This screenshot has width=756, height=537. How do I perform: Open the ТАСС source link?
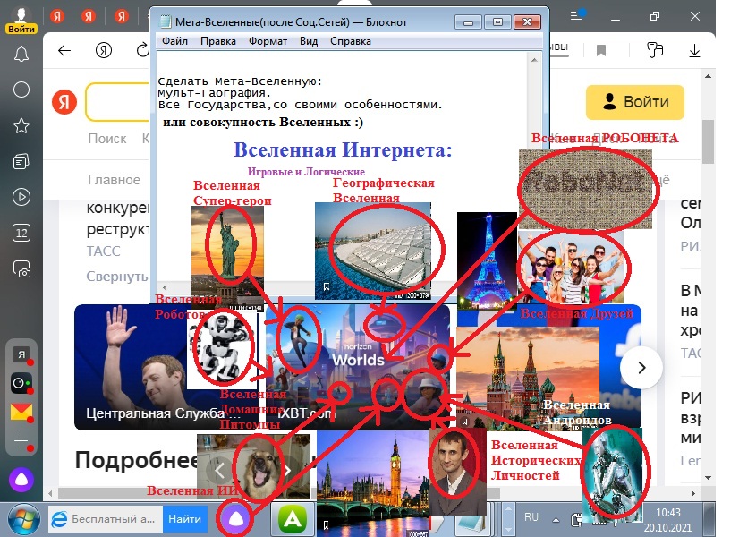(103, 251)
